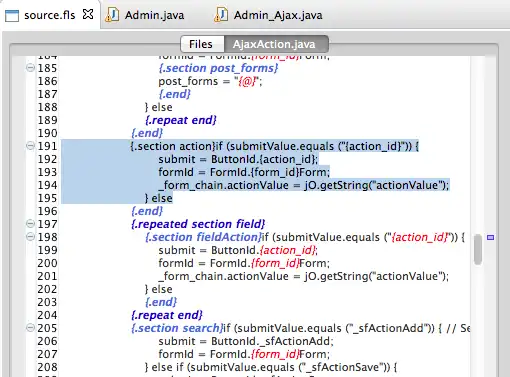Click "{.end}" on line 196

click(x=147, y=211)
